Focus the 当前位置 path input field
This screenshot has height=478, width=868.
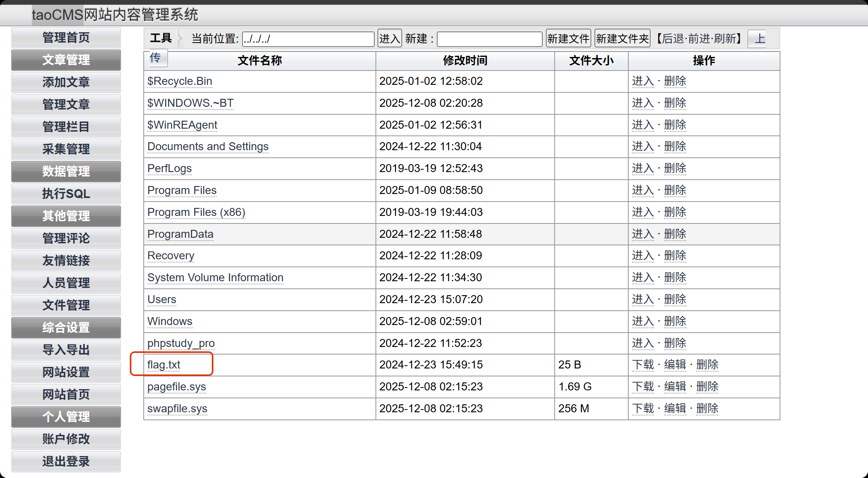pyautogui.click(x=308, y=39)
